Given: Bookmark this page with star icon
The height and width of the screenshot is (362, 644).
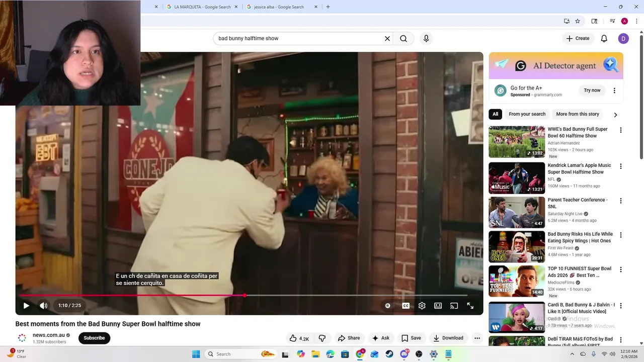Looking at the screenshot, I should pyautogui.click(x=578, y=21).
